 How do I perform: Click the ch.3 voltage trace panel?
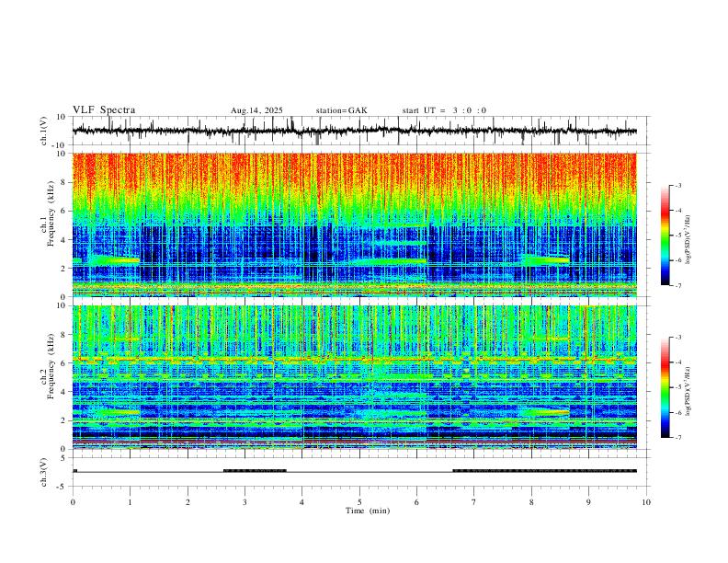pos(361,472)
